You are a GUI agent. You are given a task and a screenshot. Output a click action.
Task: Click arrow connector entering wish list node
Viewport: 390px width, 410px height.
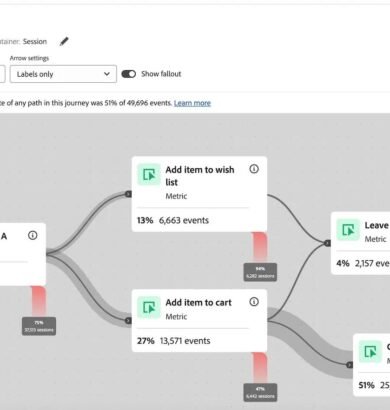128,194
